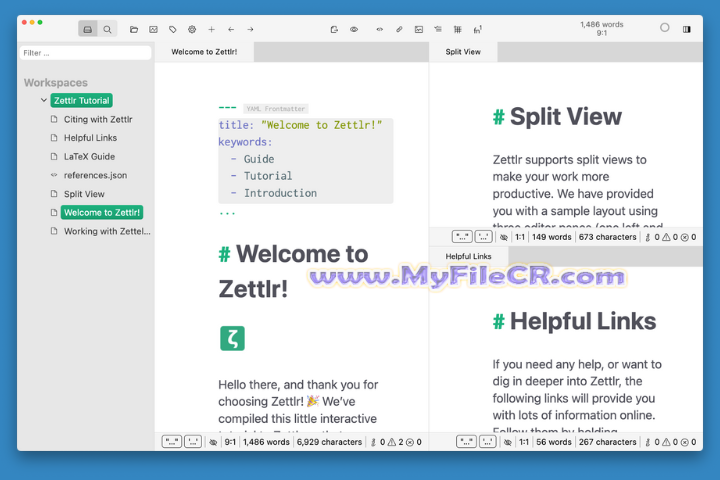Viewport: 720px width, 480px height.
Task: Open Split View in the file tree
Action: (84, 194)
